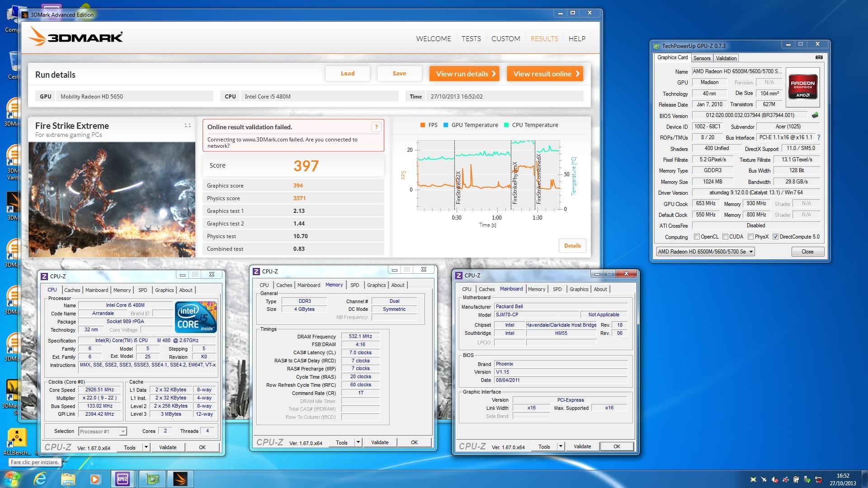Open Windows Media Player taskbar icon

pos(94,479)
